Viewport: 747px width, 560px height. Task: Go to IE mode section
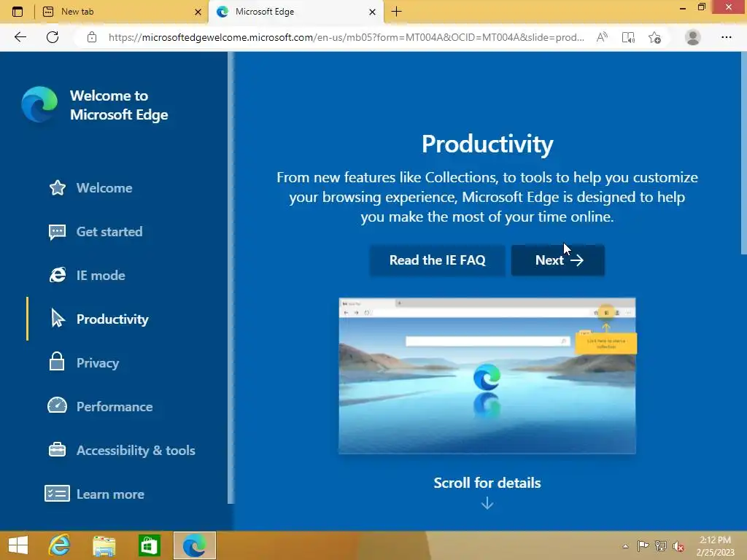click(x=87, y=276)
